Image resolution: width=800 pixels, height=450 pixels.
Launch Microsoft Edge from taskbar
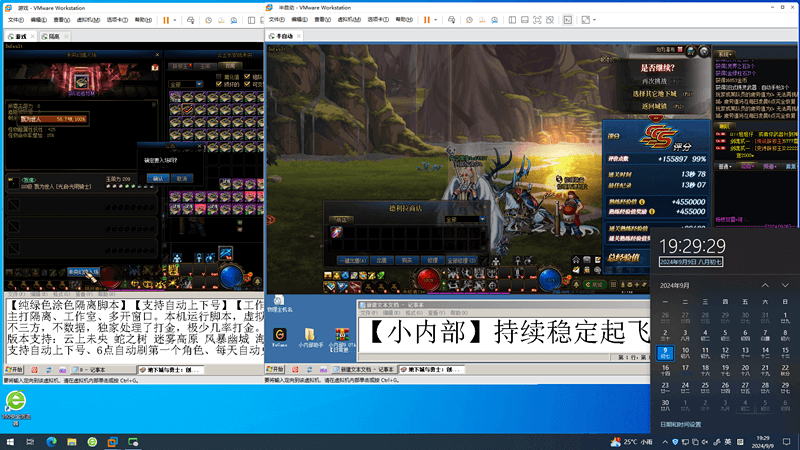52,442
